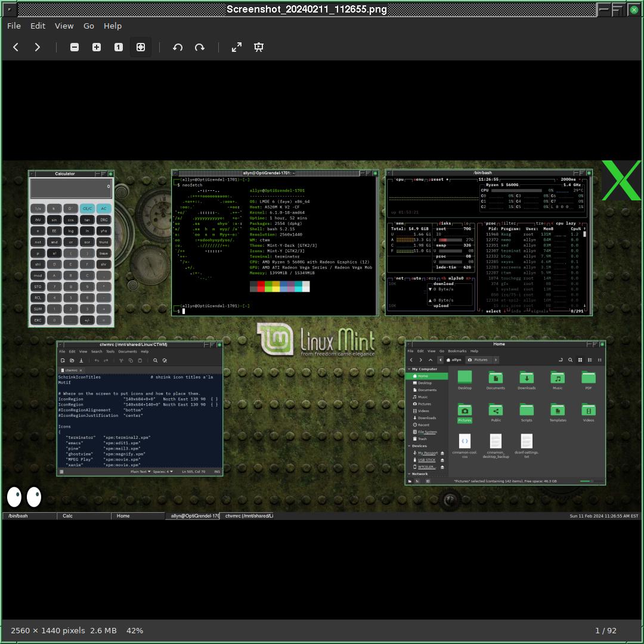Click the displayed desktop screenshot image
Image resolution: width=644 pixels, height=644 pixels.
point(322,340)
